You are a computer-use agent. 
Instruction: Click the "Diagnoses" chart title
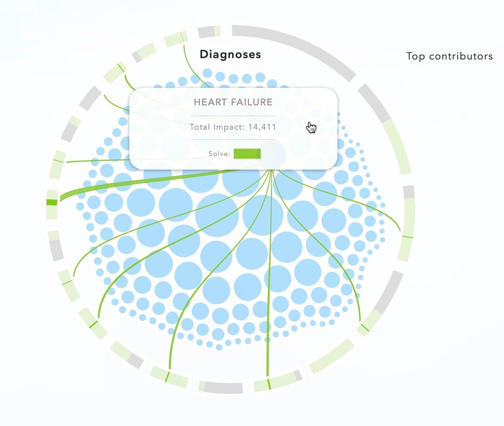tap(230, 54)
